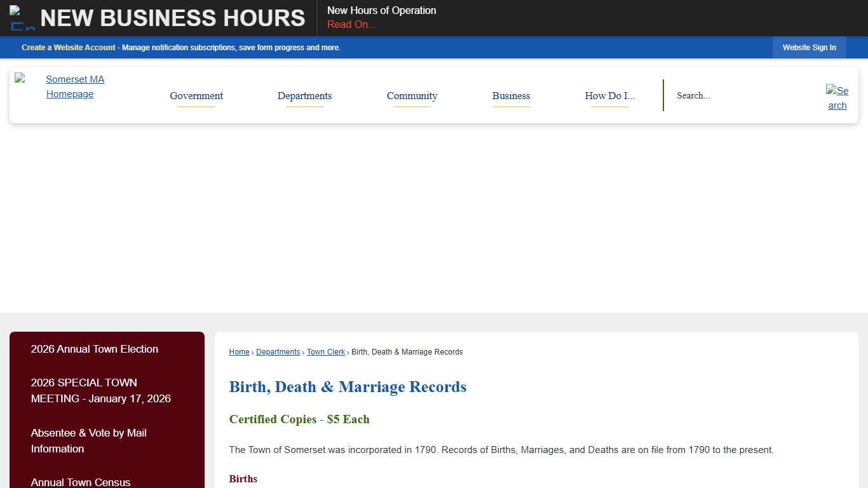Select "2026 Annual Town Election" in sidebar

coord(94,349)
